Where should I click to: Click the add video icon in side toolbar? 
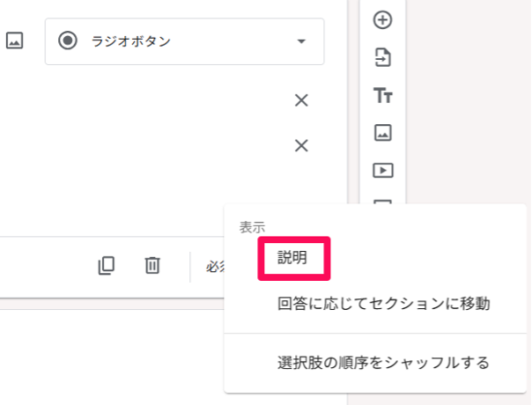[383, 170]
